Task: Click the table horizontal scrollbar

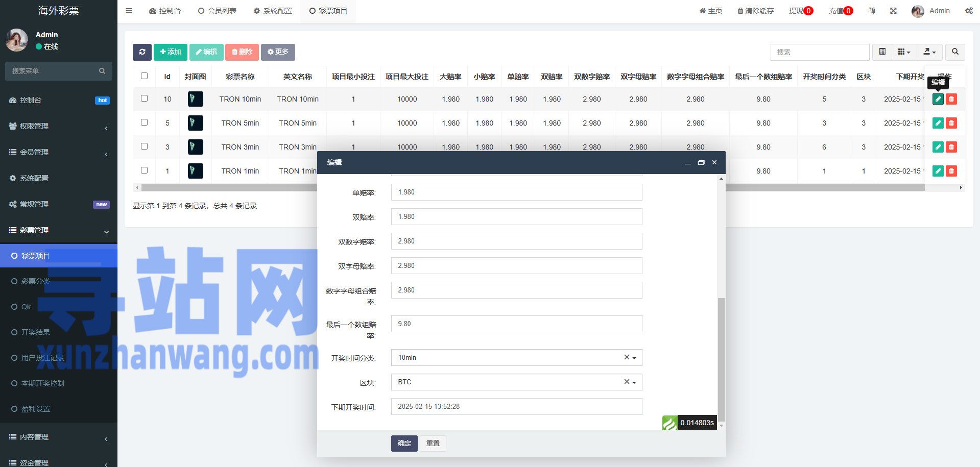Action: point(533,188)
